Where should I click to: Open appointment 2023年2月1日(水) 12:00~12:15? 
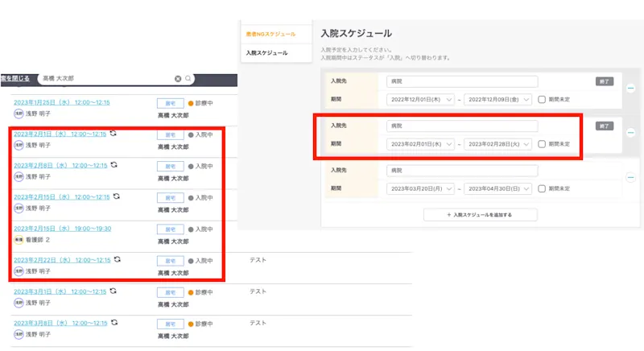(60, 134)
